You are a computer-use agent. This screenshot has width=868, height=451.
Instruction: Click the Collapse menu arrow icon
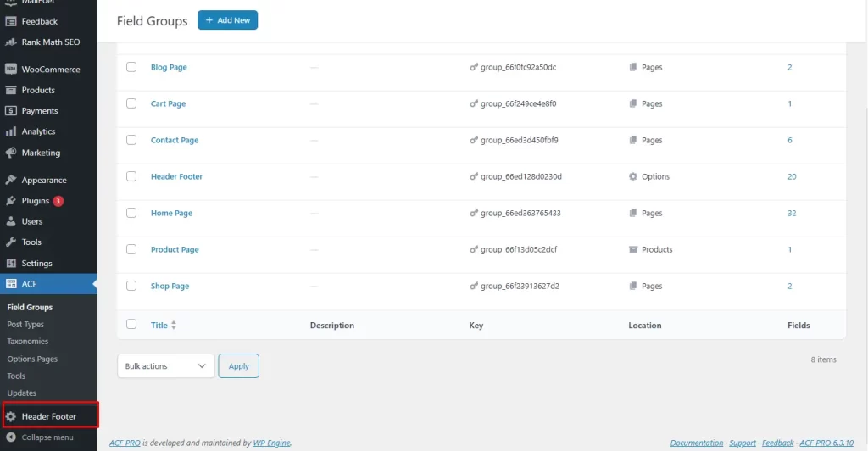[10, 437]
